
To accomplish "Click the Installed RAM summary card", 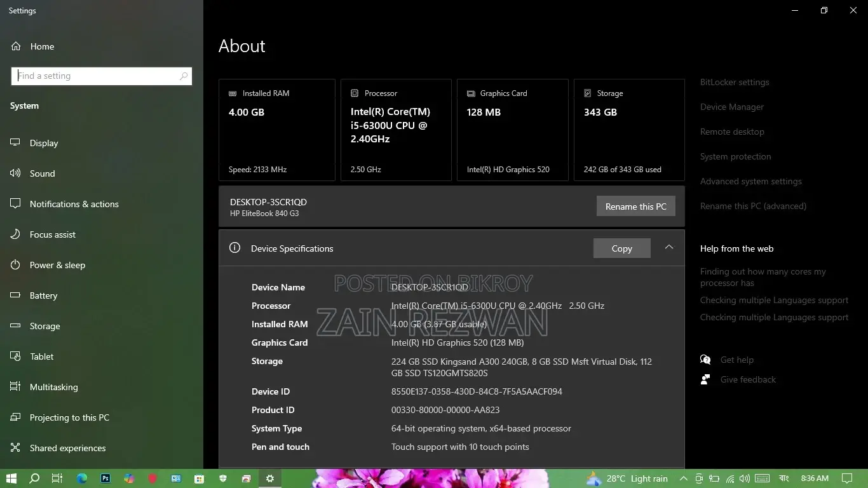I will [x=276, y=130].
